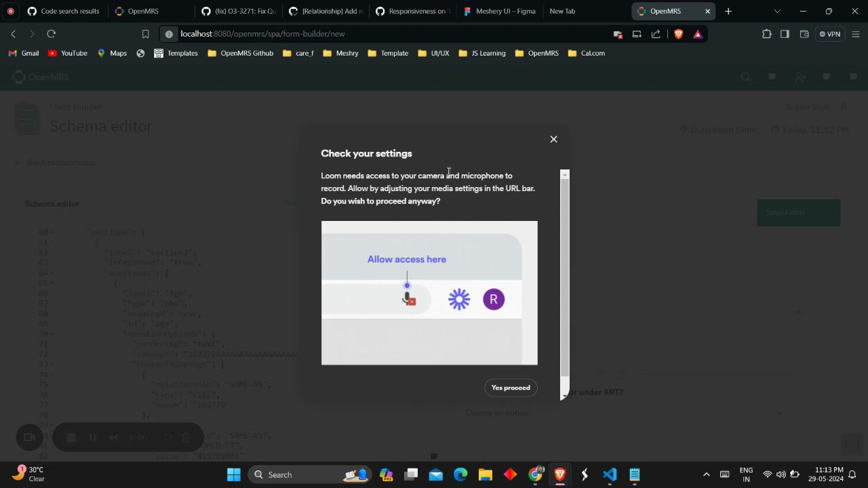Click the taskbar Search box
The height and width of the screenshot is (488, 868).
point(309,474)
